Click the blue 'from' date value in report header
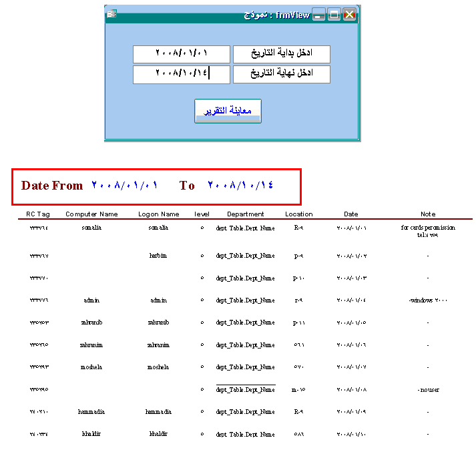 pos(124,185)
